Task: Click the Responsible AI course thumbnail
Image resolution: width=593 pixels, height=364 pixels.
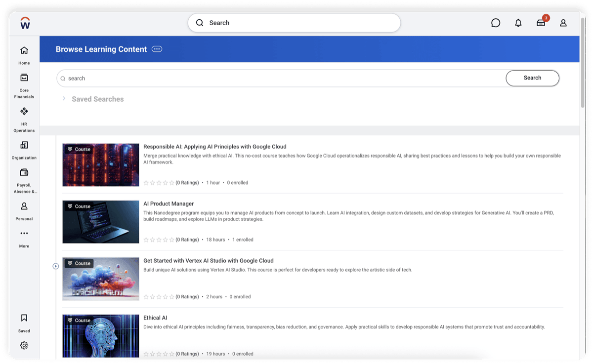Action: pos(101,165)
